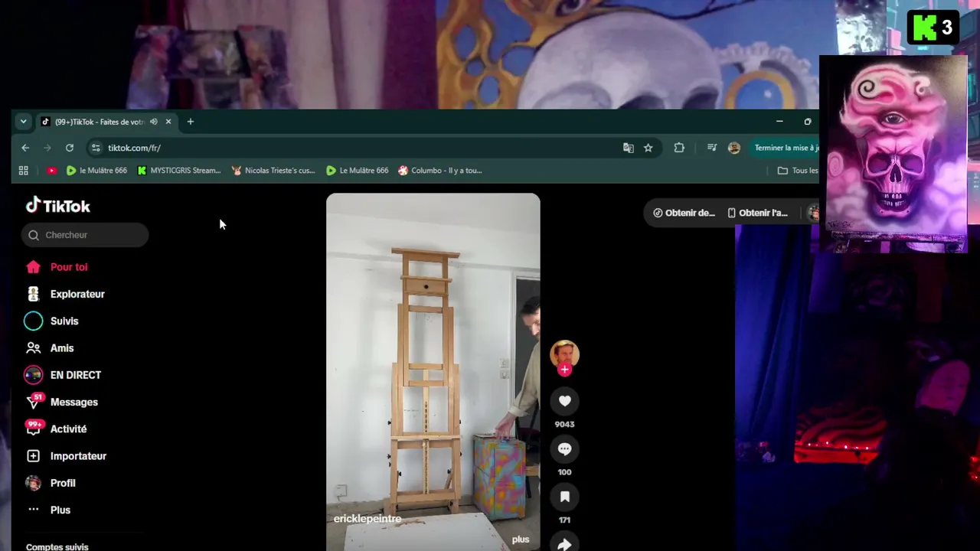
Task: Save the video with bookmark icon
Action: [564, 497]
